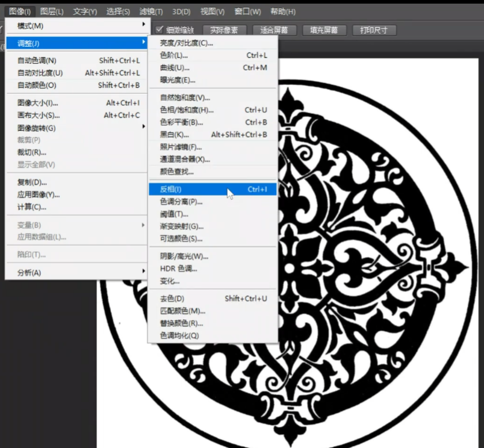This screenshot has height=448, width=484.
Task: Open 亮度/对比度(C)... adjustment
Action: [x=213, y=43]
